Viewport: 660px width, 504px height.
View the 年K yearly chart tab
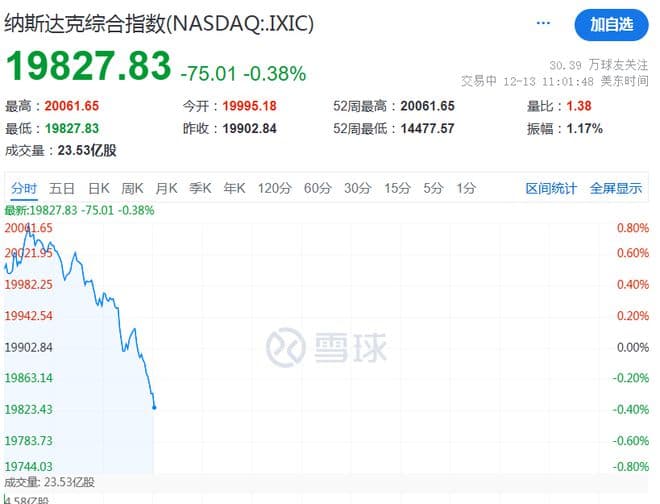[x=234, y=188]
